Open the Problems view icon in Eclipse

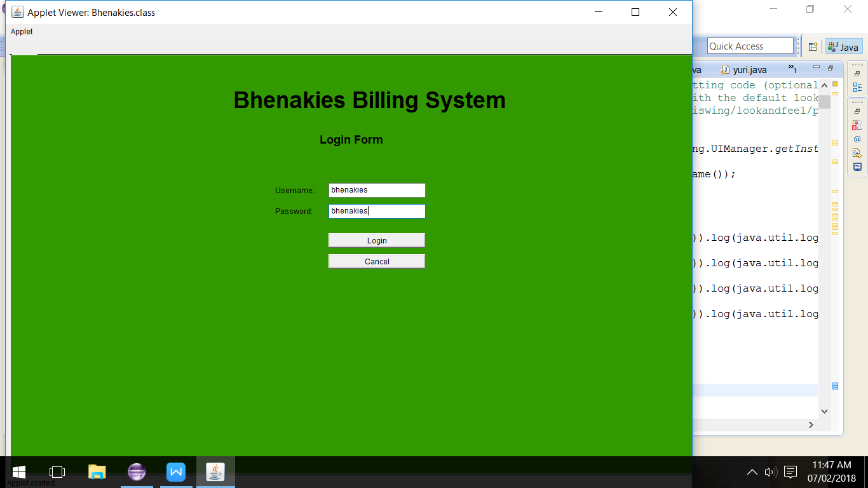tap(857, 125)
